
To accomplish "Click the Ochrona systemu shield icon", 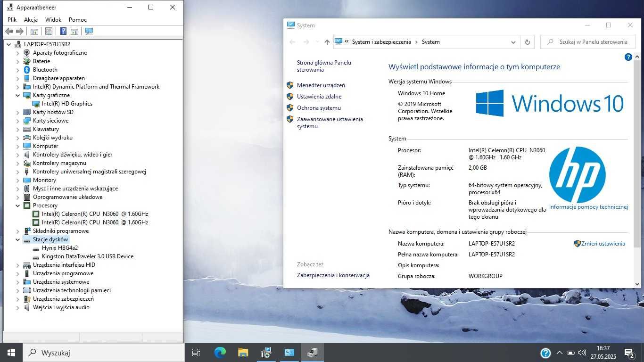I will [x=290, y=108].
